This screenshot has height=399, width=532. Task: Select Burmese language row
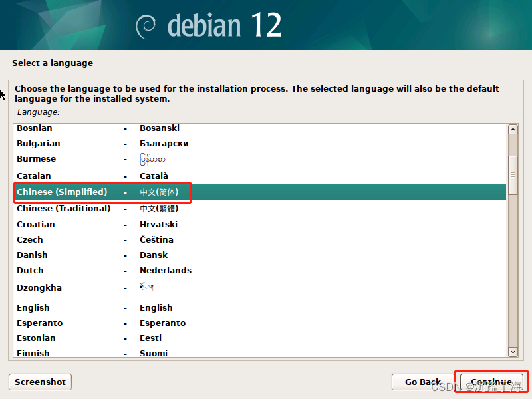(260, 159)
